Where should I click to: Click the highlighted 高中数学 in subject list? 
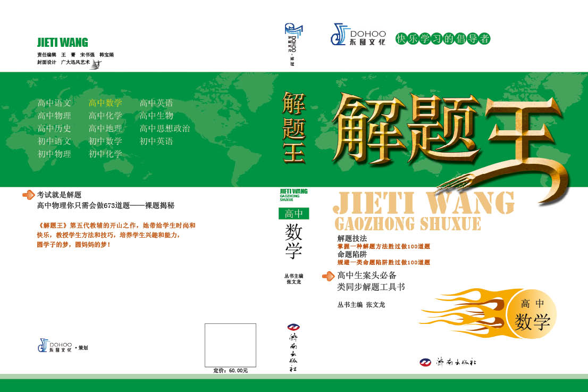(105, 103)
